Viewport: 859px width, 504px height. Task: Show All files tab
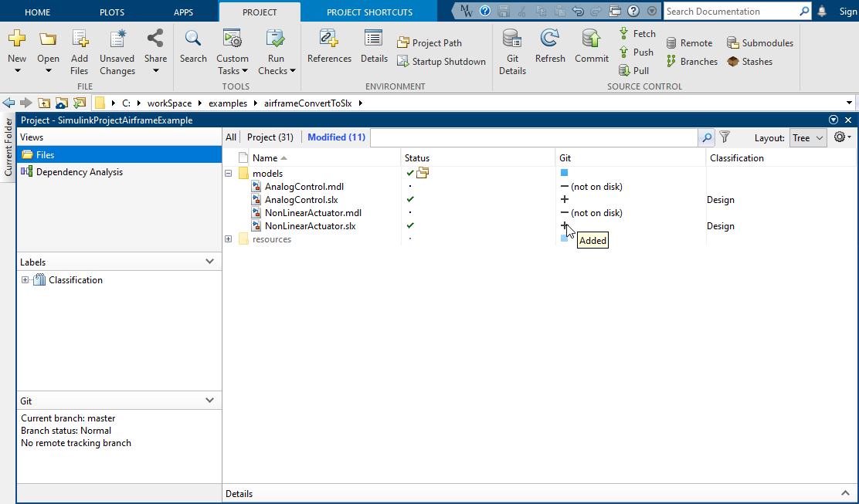click(x=231, y=137)
